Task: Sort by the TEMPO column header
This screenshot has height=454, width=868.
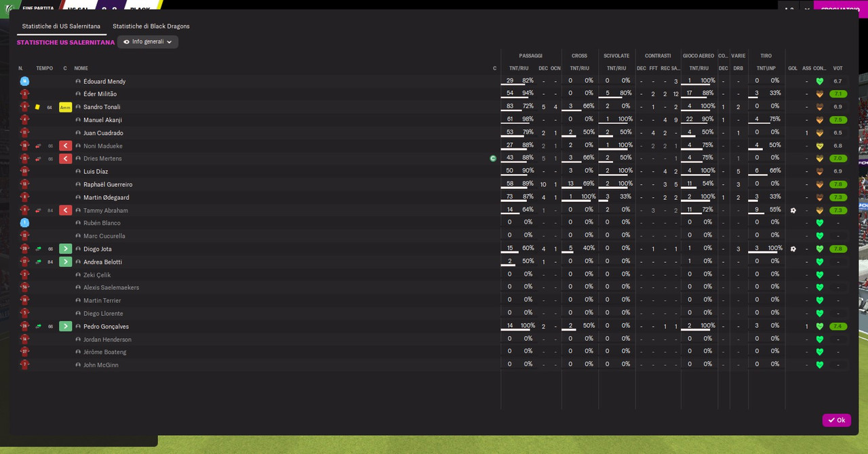Action: click(x=44, y=68)
